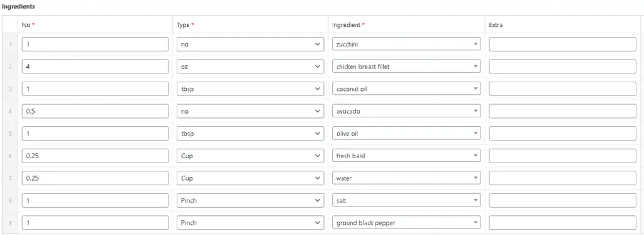Focus the quantity field for fresh basil

tap(96, 156)
